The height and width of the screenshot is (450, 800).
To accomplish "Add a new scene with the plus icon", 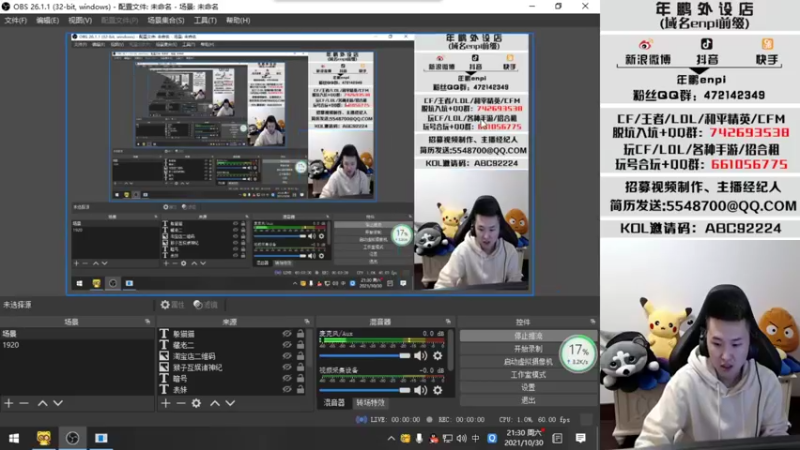I will pyautogui.click(x=9, y=403).
